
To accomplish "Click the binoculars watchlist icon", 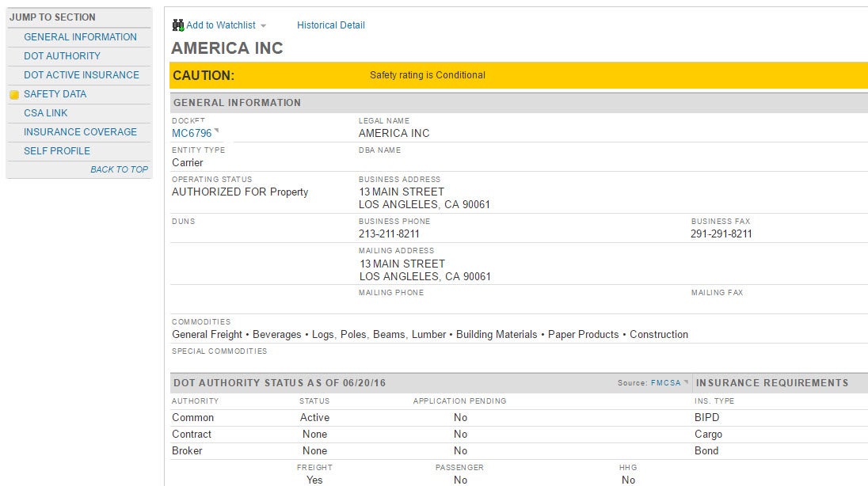I will (177, 25).
